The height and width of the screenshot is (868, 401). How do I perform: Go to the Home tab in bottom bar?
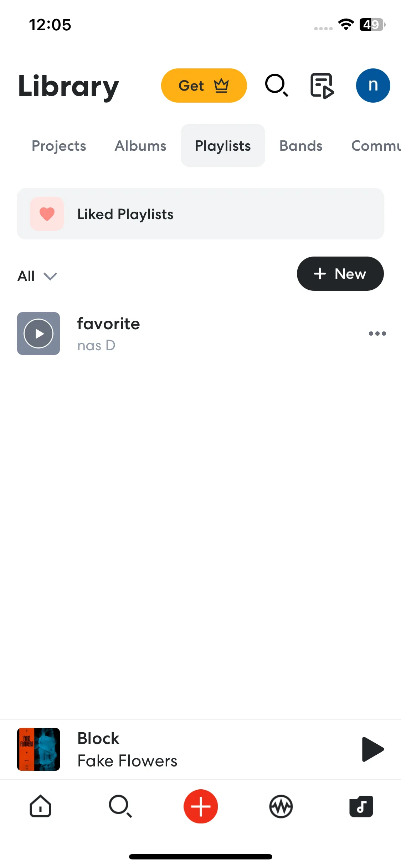(40, 806)
